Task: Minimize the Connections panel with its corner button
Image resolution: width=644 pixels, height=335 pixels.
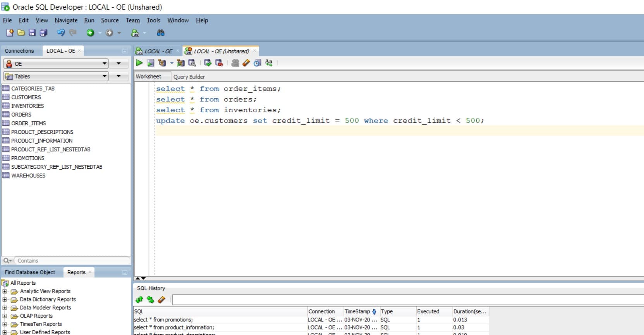Action: pos(125,51)
